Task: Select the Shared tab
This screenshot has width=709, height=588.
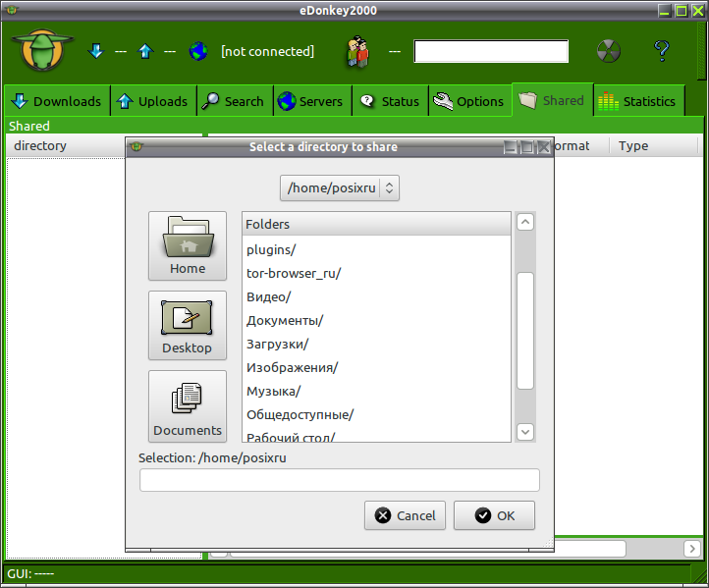Action: click(x=553, y=100)
